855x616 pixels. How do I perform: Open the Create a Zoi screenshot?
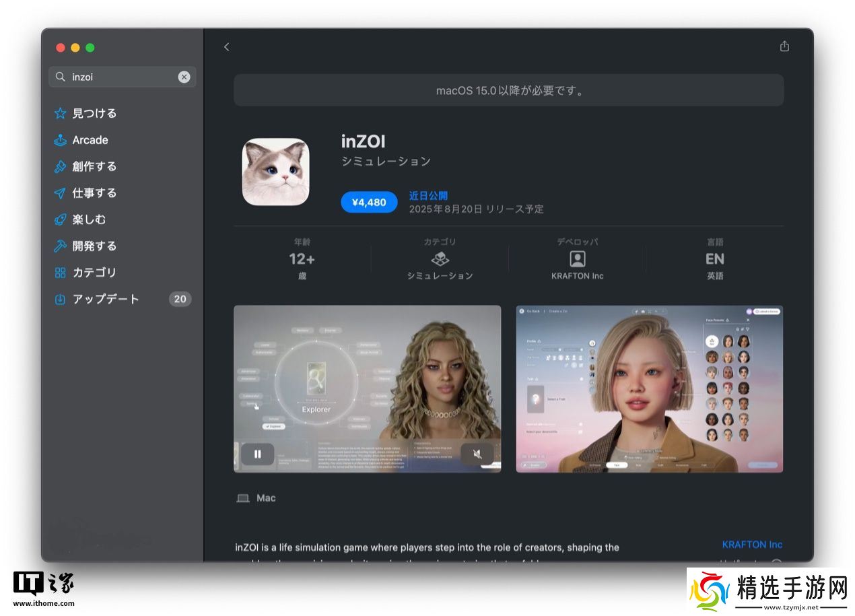649,388
